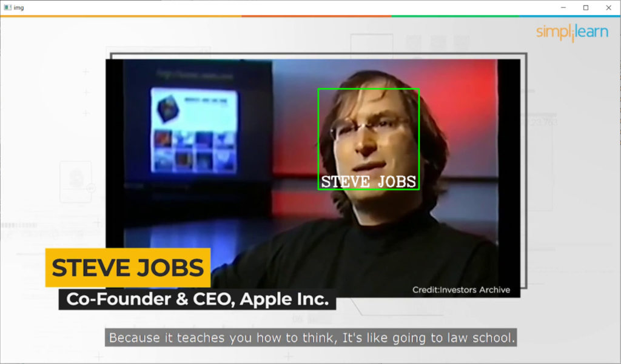Maximize the img window
Image resolution: width=621 pixels, height=364 pixels.
coord(586,7)
